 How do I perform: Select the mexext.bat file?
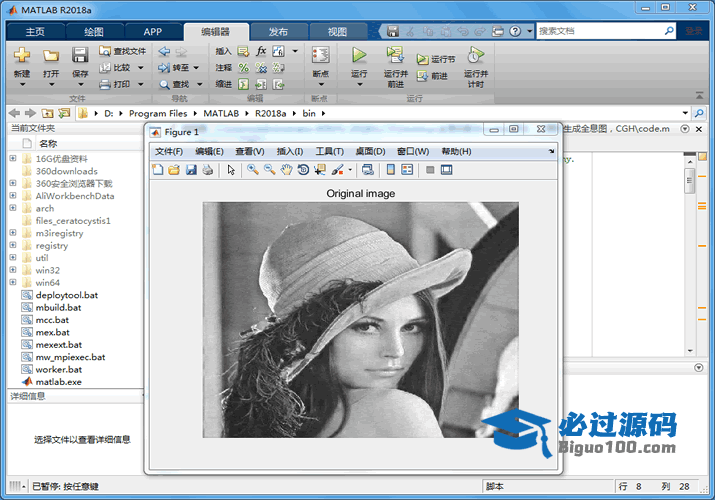click(59, 345)
